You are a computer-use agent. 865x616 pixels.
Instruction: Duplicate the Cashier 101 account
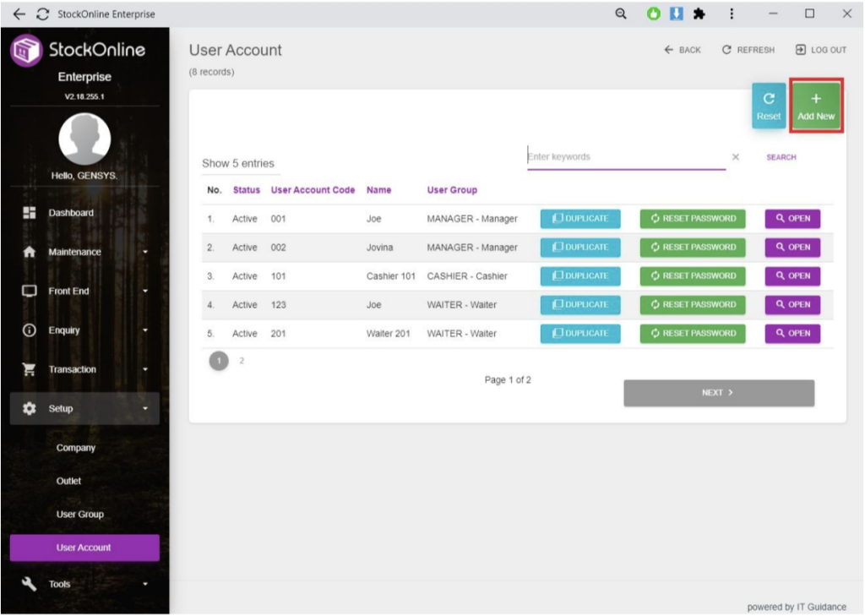pyautogui.click(x=580, y=276)
